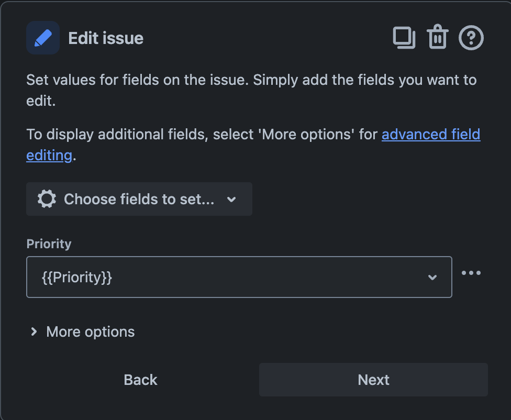
Task: Expand Priority dropdown chevron arrow
Action: click(432, 277)
